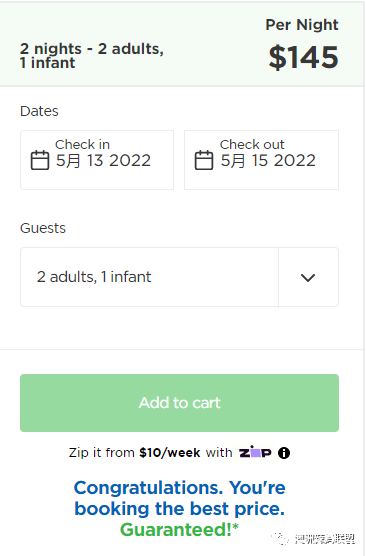Click the Check in calendar icon
The image size is (366, 556).
40,160
